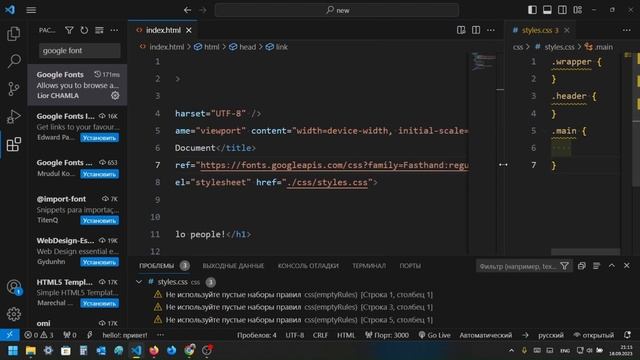The image size is (640, 360).
Task: Open the Explorer view in activity bar
Action: tap(14, 33)
